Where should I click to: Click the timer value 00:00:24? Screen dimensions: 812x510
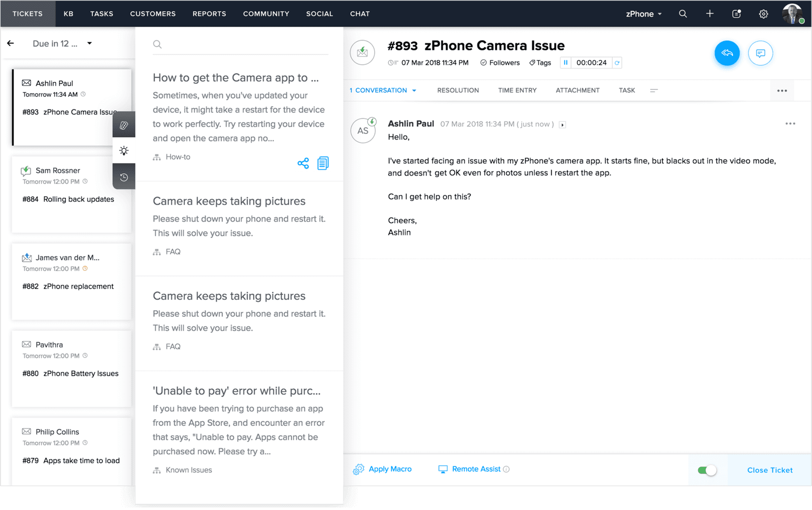[591, 63]
